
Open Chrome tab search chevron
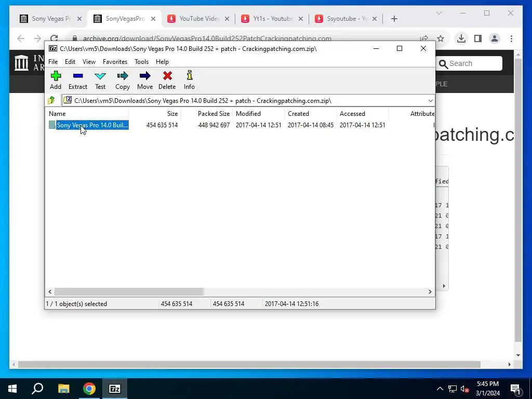438,13
